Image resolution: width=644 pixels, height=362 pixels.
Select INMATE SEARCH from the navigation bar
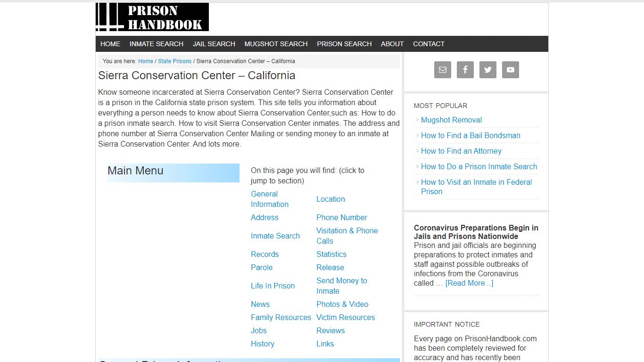click(156, 44)
